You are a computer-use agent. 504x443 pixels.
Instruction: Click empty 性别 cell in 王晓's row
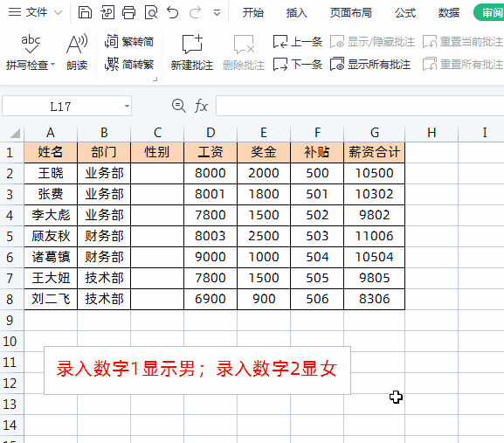coord(157,173)
